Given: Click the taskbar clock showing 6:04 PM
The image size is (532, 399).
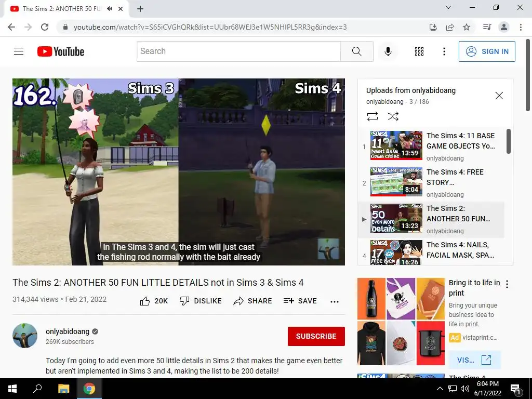Looking at the screenshot, I should (487, 389).
